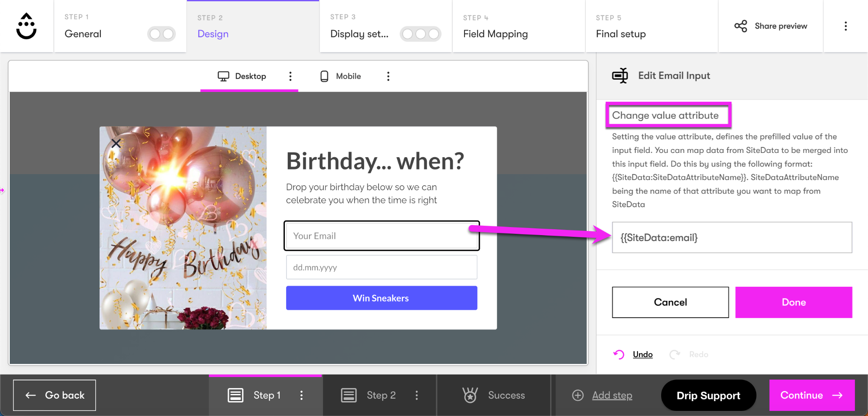Click the {{SiteData:email}} value field
The width and height of the screenshot is (868, 416).
732,238
